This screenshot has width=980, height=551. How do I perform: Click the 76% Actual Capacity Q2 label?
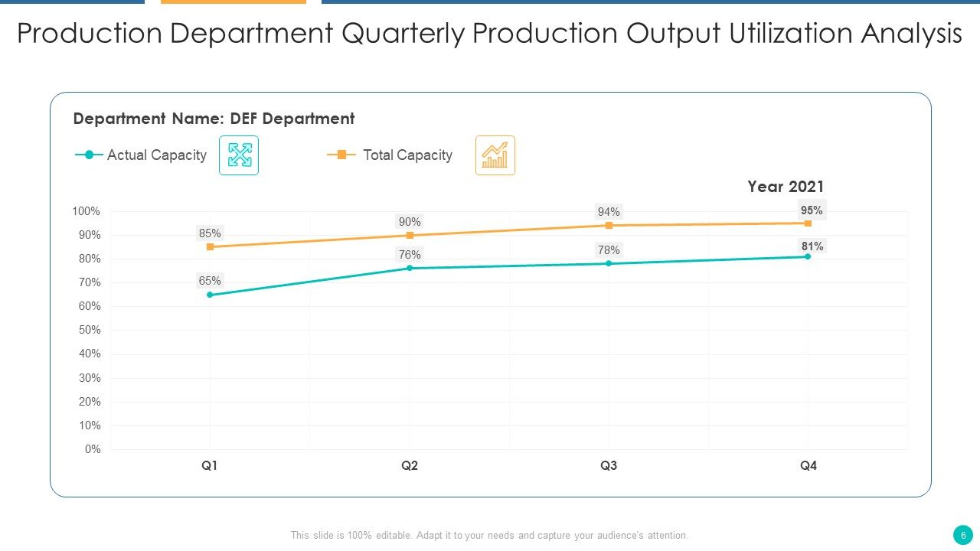(x=410, y=255)
